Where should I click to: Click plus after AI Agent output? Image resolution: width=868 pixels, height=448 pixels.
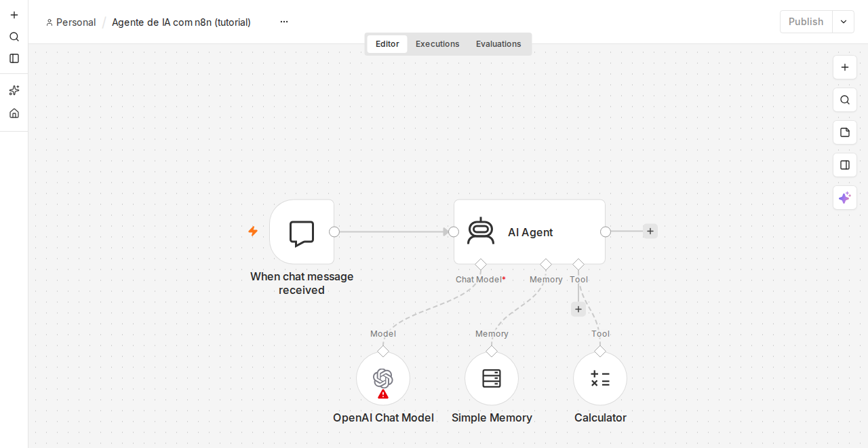tap(650, 231)
